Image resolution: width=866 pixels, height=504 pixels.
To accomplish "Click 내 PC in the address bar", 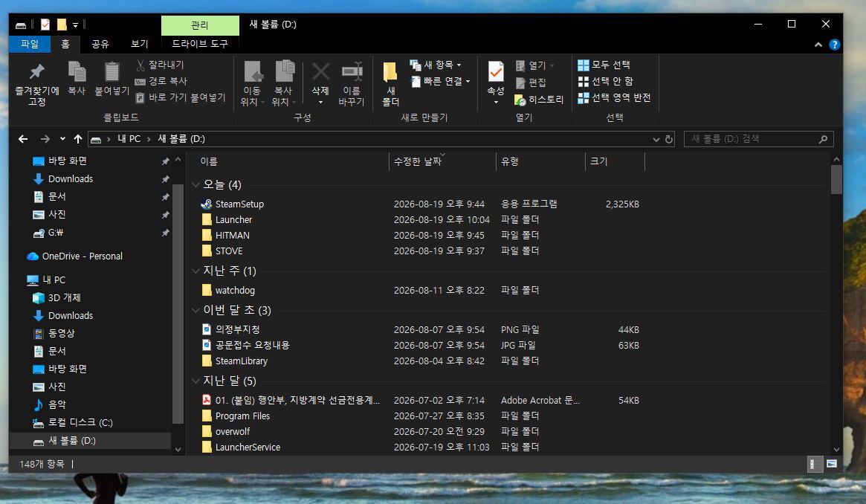I will click(129, 139).
